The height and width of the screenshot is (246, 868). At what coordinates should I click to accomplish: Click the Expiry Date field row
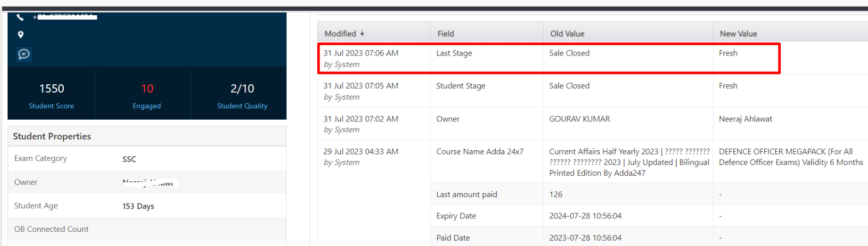pyautogui.click(x=456, y=216)
